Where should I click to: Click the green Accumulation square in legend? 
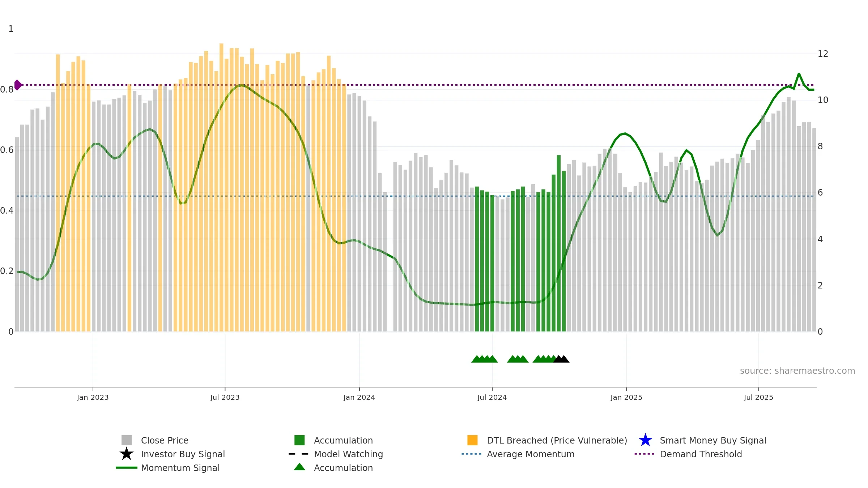(299, 440)
